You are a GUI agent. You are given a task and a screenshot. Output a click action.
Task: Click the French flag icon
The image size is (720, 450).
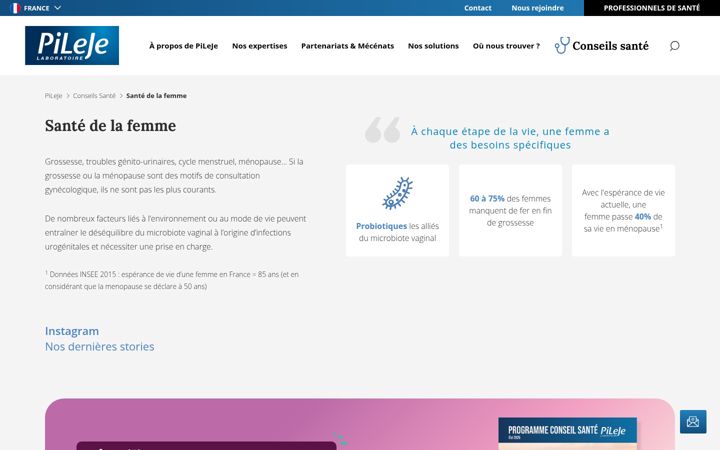point(15,8)
